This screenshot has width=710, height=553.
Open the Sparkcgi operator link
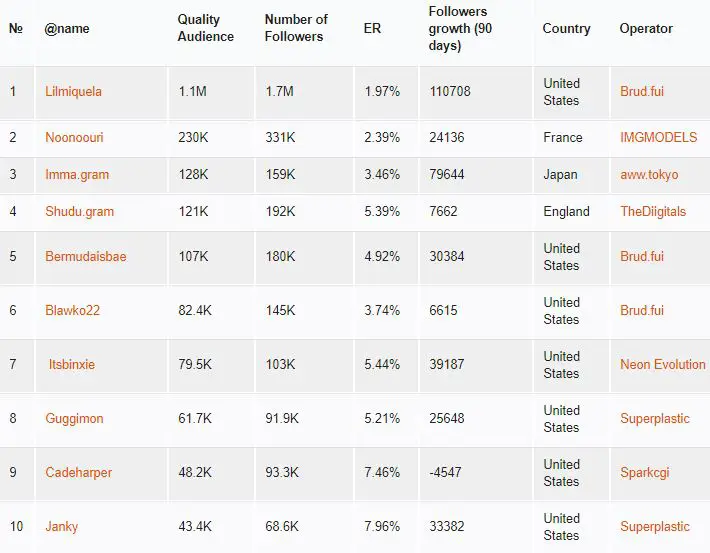pyautogui.click(x=647, y=473)
